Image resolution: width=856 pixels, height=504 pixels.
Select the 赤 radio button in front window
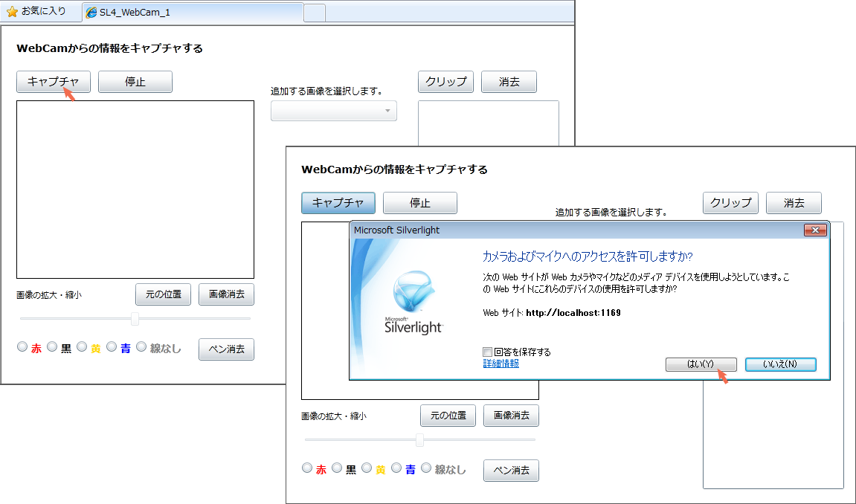coord(307,468)
